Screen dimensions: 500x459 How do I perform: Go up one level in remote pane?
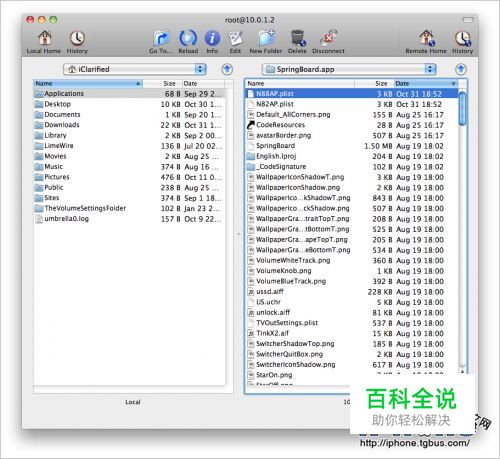click(461, 69)
